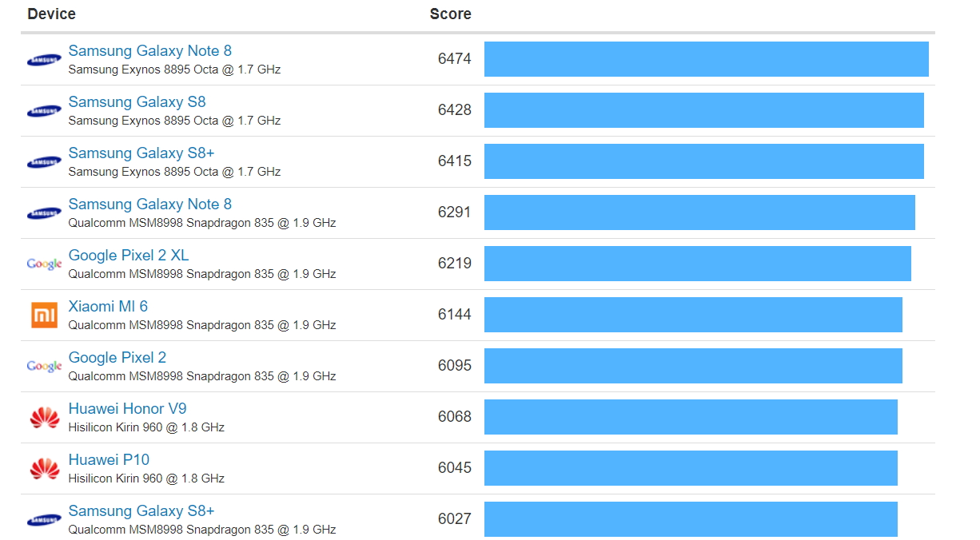Open Galaxy Note 8 link scoring 6474
The image size is (980, 540).
[149, 51]
